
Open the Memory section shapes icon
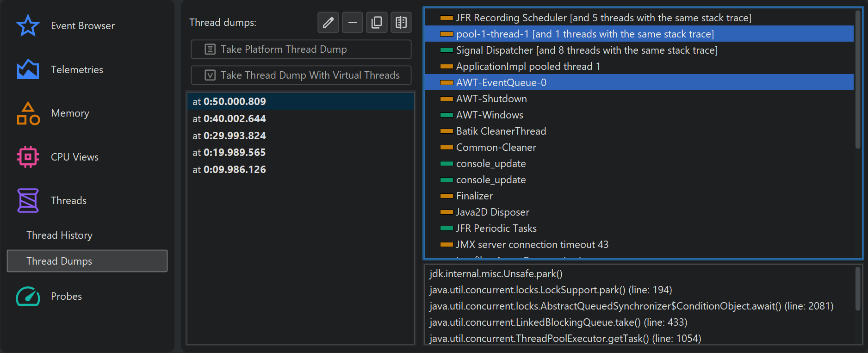pos(28,113)
